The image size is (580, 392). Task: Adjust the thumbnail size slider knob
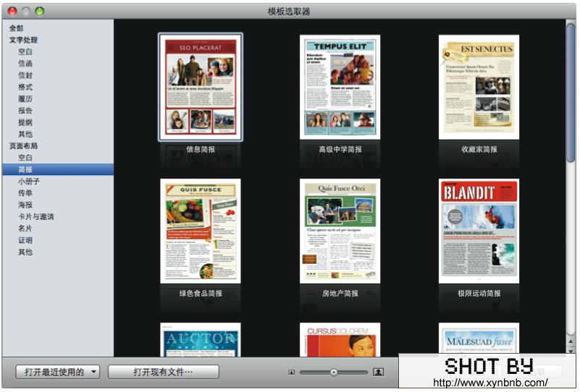(x=334, y=372)
